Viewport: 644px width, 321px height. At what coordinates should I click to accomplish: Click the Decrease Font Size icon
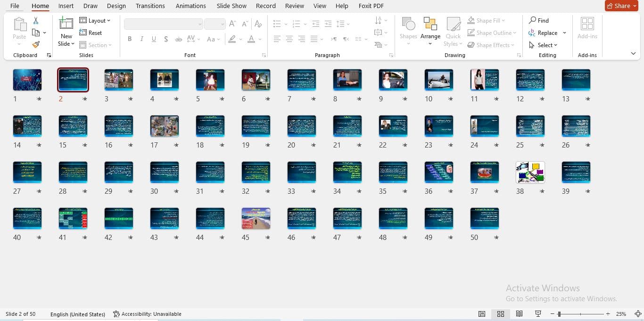245,24
